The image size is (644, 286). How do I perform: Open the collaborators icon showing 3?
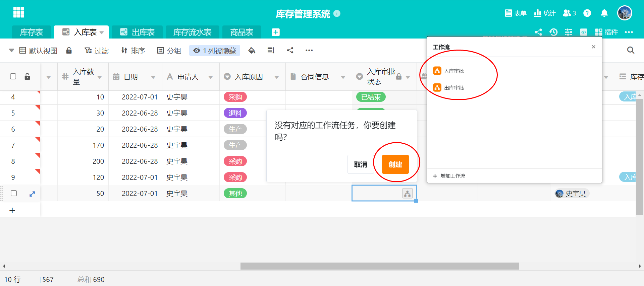click(570, 13)
